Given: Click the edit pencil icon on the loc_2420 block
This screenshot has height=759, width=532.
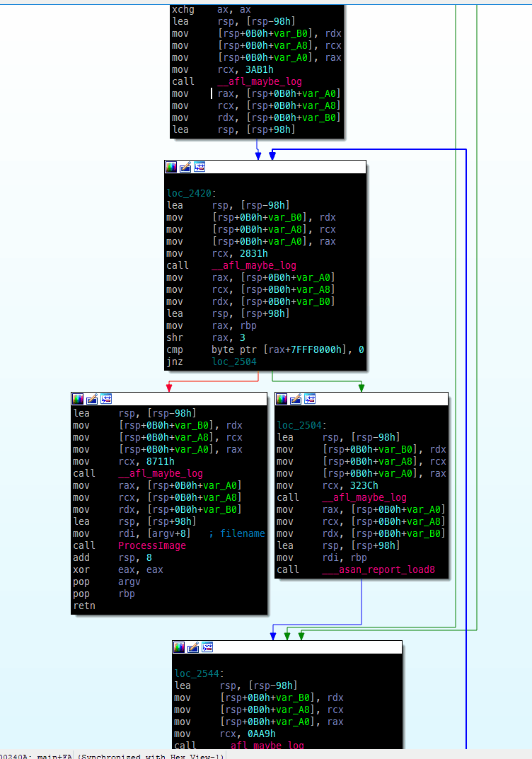Looking at the screenshot, I should (x=185, y=167).
